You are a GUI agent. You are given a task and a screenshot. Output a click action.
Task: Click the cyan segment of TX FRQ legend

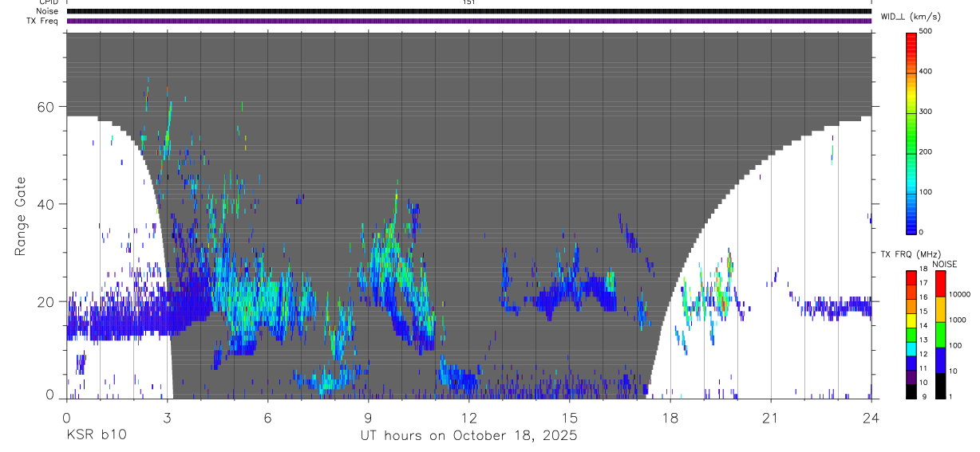(x=911, y=349)
